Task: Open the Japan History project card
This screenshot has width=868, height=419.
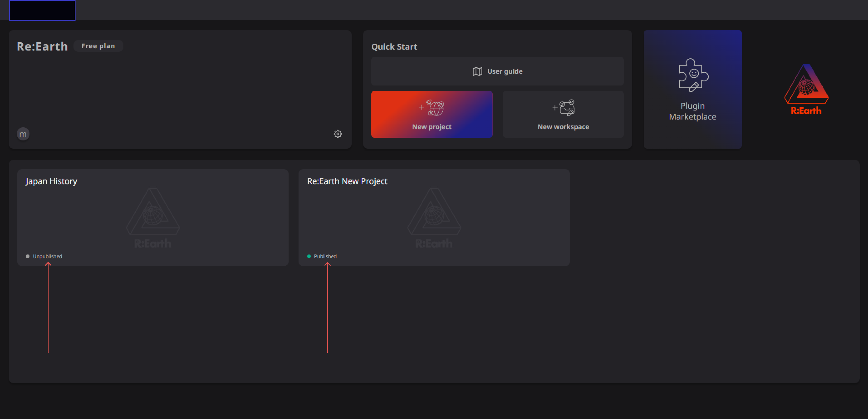Action: point(153,218)
